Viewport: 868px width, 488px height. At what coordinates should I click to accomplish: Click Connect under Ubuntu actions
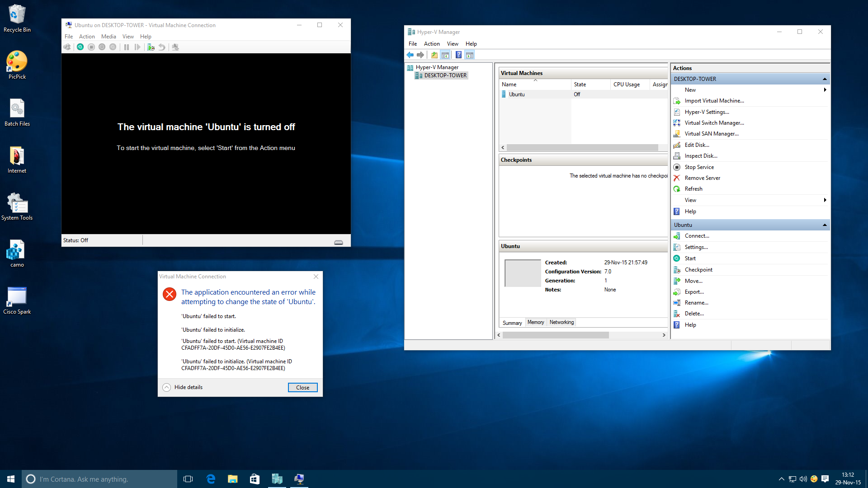coord(697,236)
